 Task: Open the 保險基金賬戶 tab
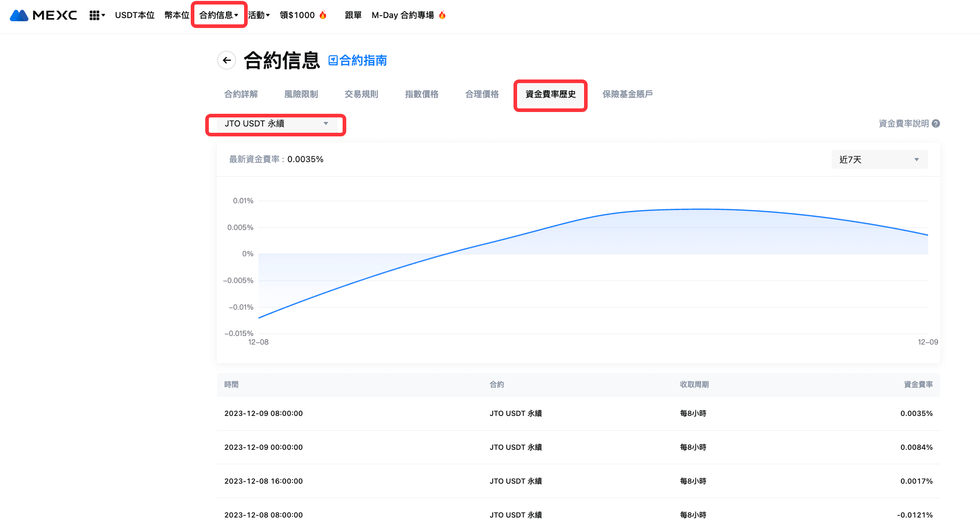[x=627, y=94]
